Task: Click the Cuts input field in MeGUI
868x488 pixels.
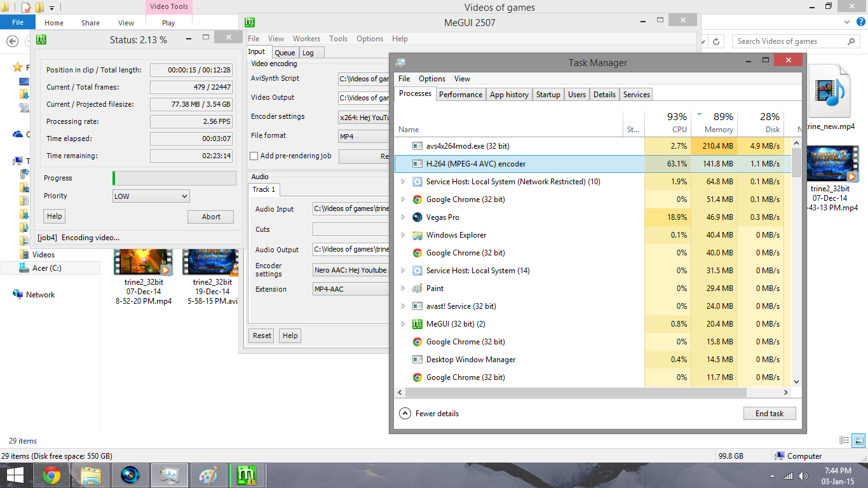Action: 350,229
